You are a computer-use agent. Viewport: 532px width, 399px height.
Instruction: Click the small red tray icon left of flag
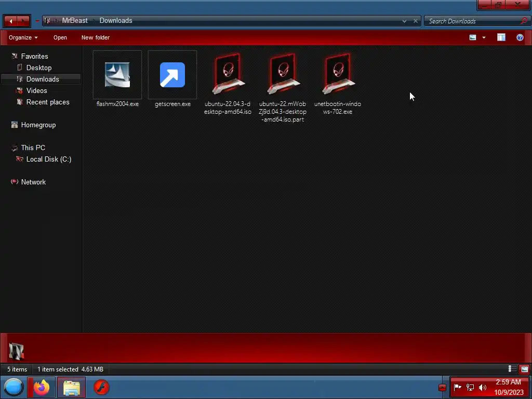tap(442, 388)
